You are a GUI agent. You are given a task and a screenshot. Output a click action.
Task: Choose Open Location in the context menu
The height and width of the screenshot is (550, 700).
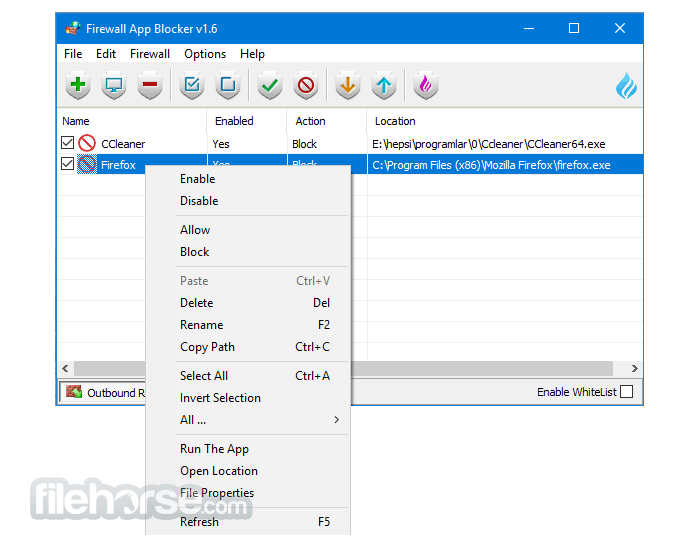248,471
